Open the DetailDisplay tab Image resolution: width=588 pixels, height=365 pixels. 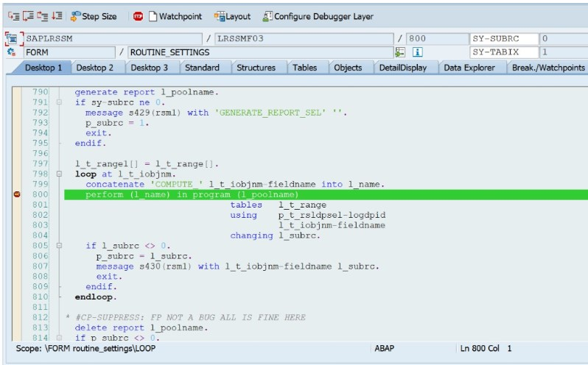coord(403,68)
